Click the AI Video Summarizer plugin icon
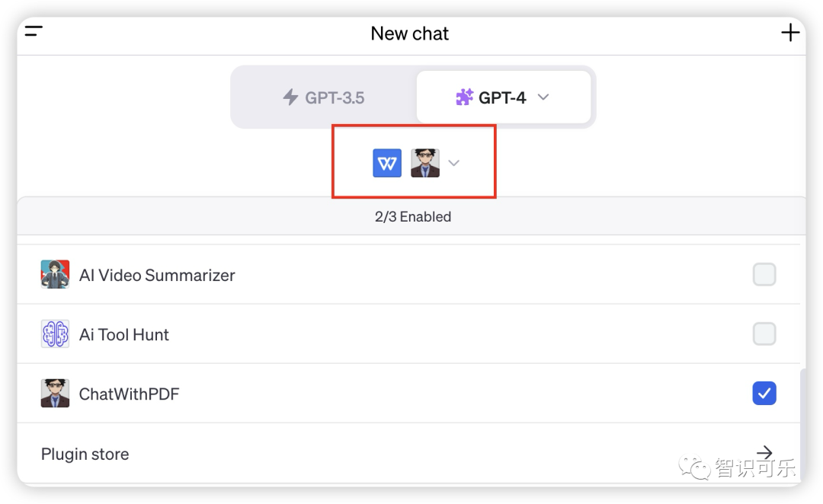823x504 pixels. tap(55, 274)
